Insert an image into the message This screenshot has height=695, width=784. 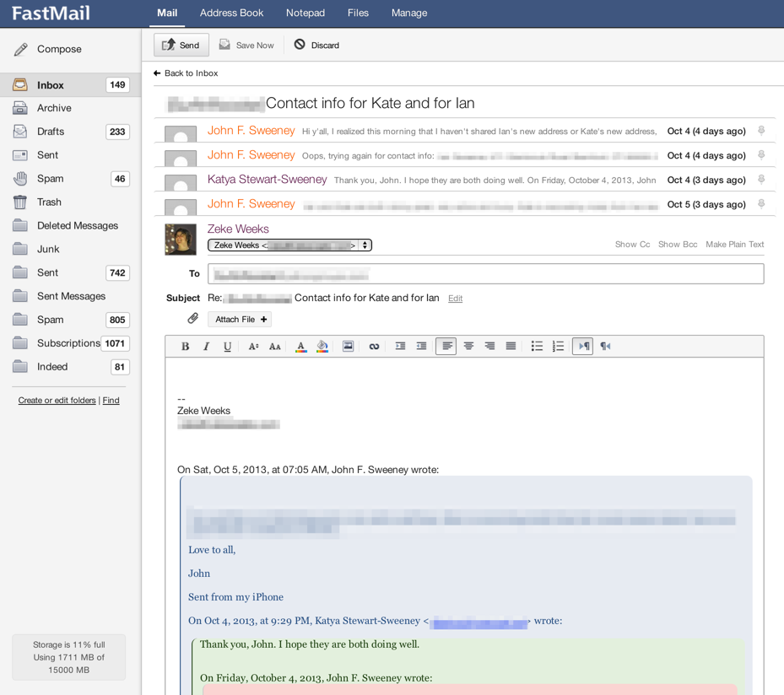(x=348, y=346)
